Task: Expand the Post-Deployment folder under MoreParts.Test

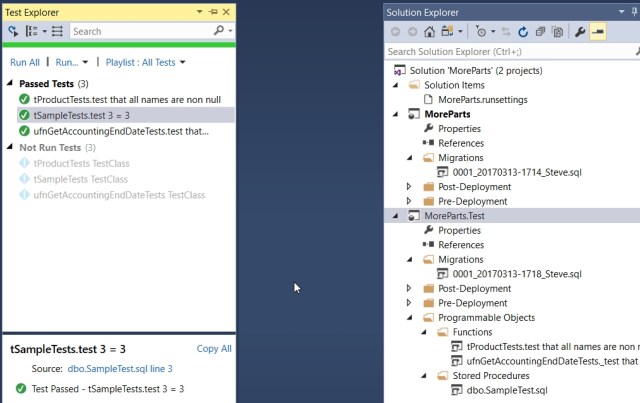Action: [x=409, y=288]
